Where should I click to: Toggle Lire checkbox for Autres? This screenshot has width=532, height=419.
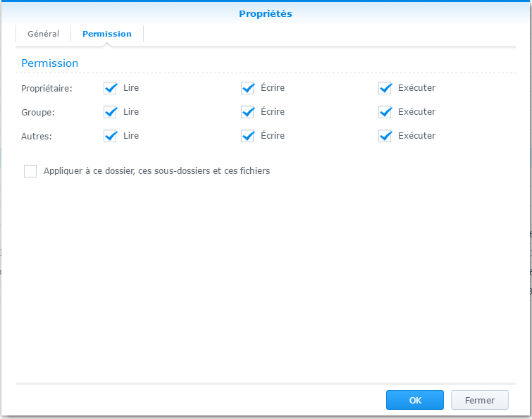click(110, 136)
